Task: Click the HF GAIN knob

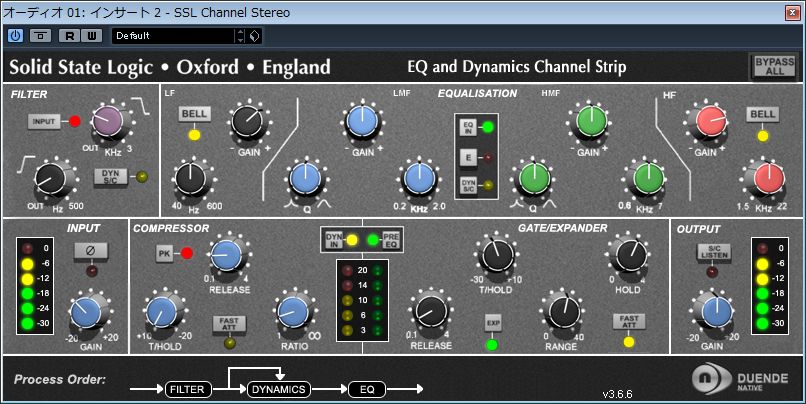Action: tap(711, 122)
